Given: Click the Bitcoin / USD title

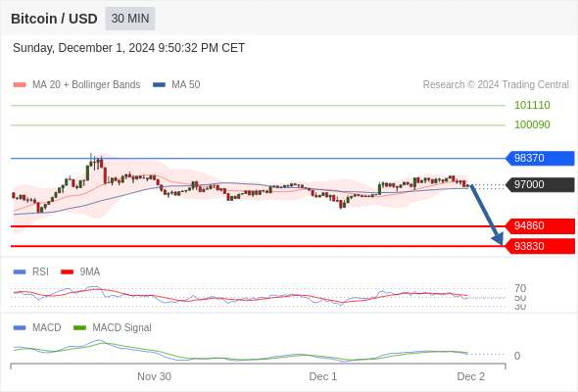Looking at the screenshot, I should tap(54, 19).
